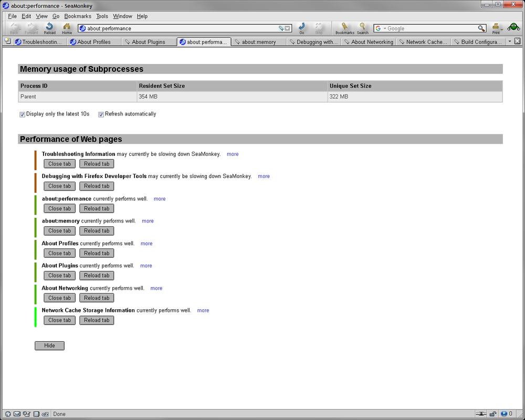This screenshot has width=525, height=420.
Task: Click 'more' link next to Network Cache Storage
Action: [203, 310]
